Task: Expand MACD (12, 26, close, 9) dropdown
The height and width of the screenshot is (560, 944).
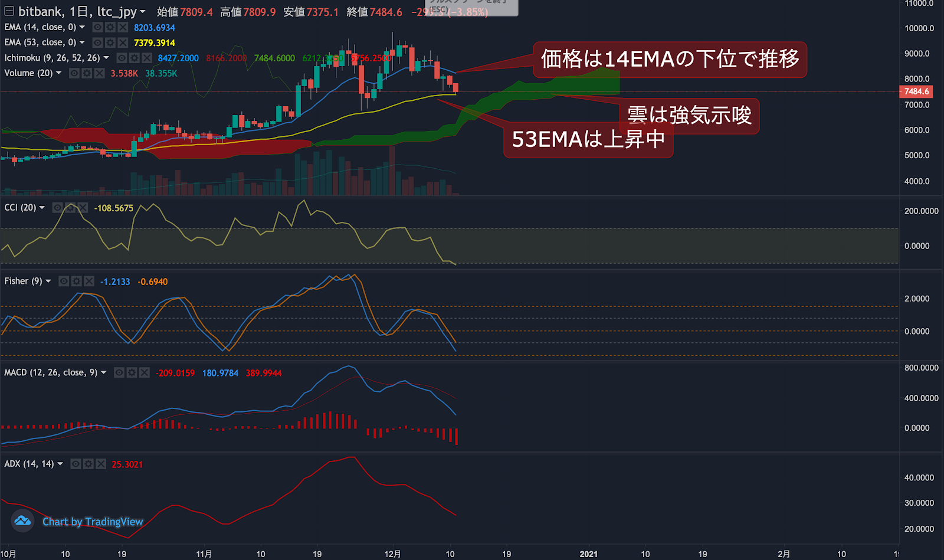Action: (x=104, y=373)
